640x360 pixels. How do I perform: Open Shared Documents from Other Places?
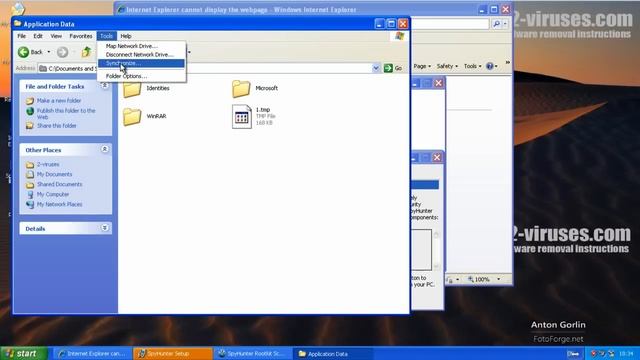tap(60, 184)
